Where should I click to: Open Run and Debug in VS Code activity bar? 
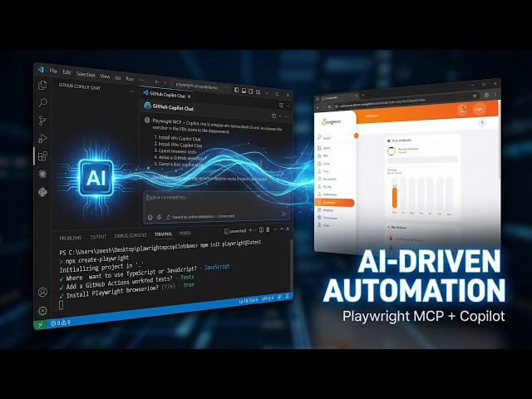[x=42, y=138]
